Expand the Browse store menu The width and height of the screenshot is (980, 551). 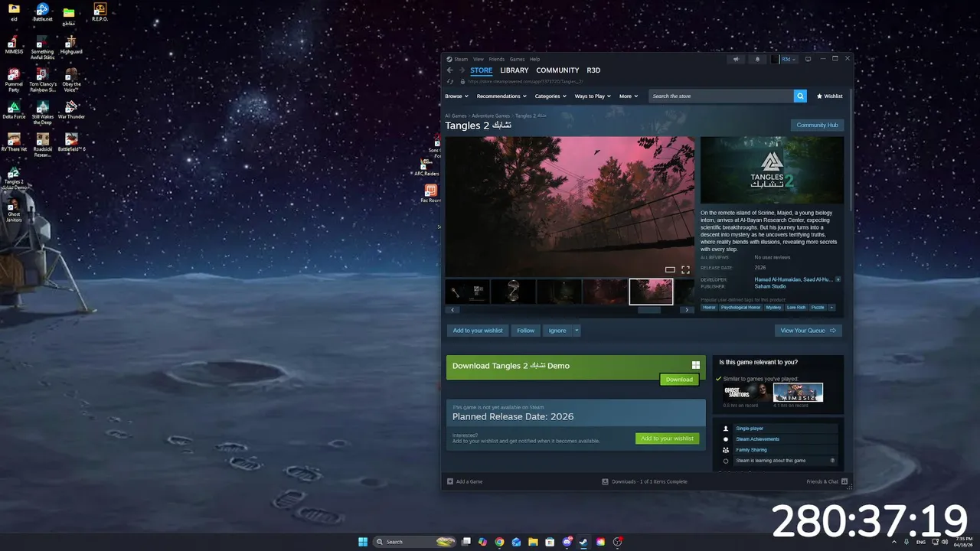point(456,96)
